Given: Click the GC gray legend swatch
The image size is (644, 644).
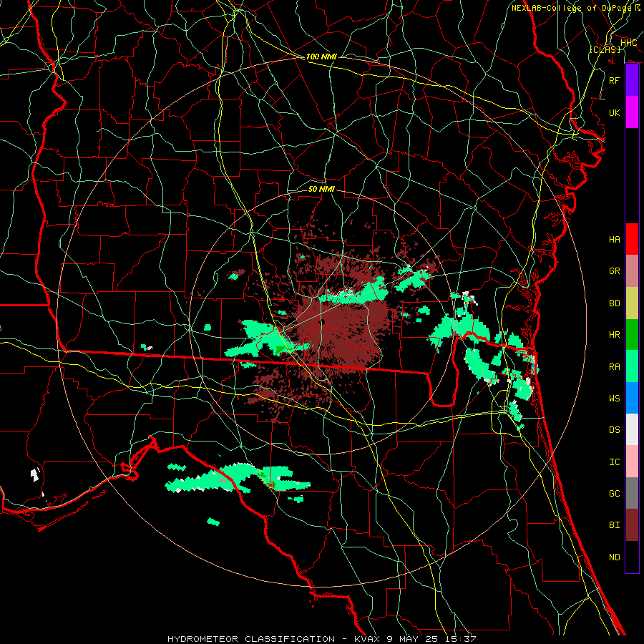Looking at the screenshot, I should [632, 493].
